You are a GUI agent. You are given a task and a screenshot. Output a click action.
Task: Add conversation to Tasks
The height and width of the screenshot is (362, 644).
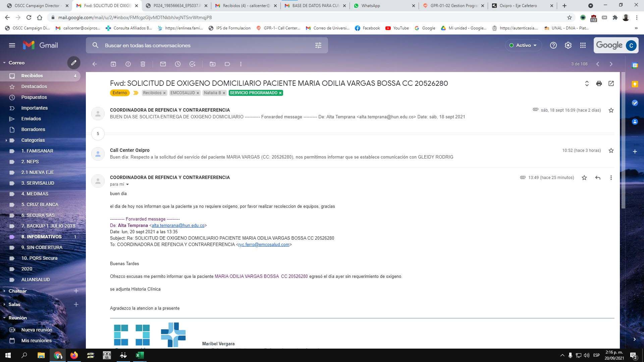pos(193,64)
